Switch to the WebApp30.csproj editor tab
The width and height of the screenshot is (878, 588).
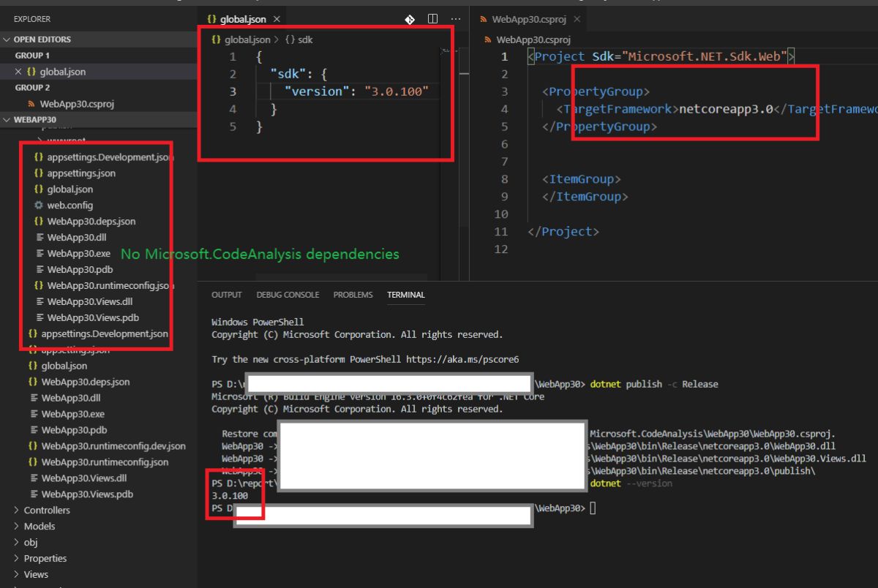click(528, 19)
